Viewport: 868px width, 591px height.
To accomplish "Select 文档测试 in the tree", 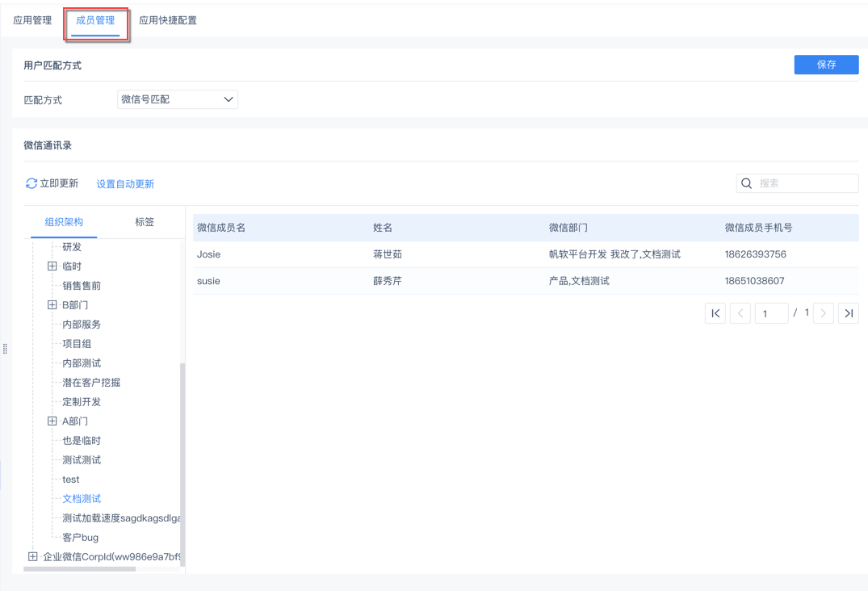I will click(82, 499).
